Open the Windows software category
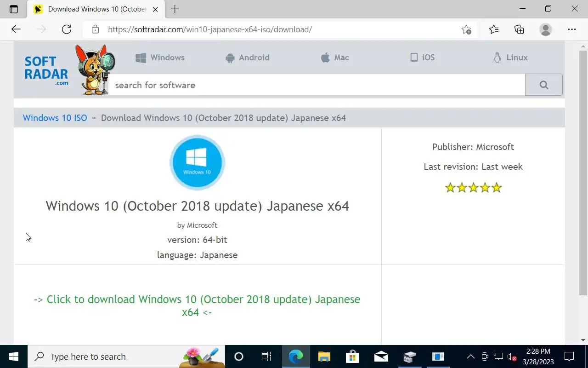Screen dimensions: 588x368 coord(160,57)
